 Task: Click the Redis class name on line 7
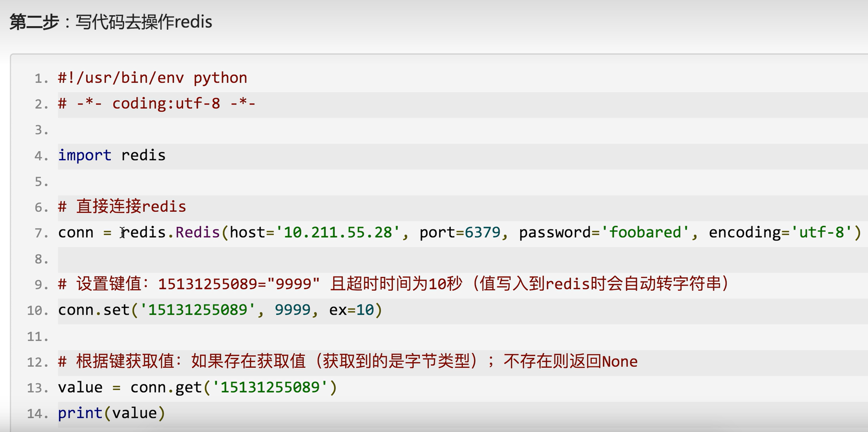pos(197,232)
